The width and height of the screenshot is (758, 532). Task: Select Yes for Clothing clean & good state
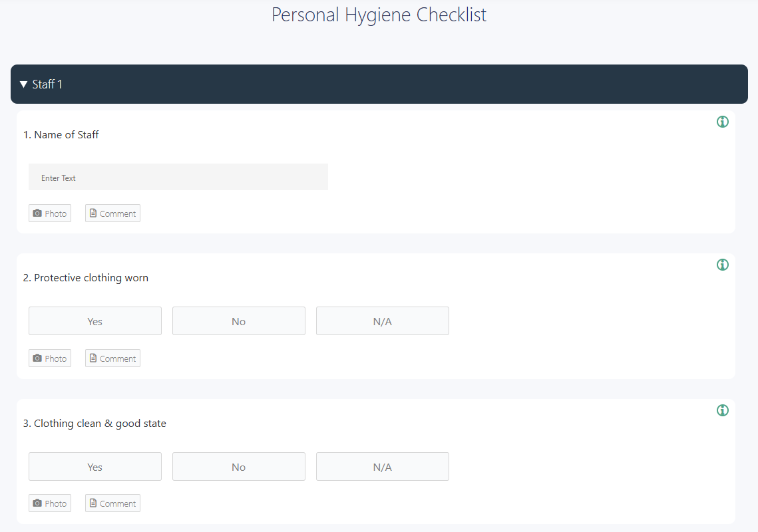point(95,466)
